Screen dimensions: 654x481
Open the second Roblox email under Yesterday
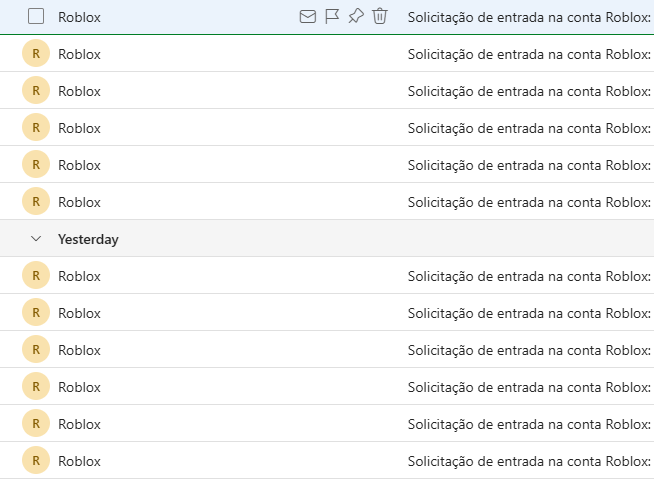(327, 312)
